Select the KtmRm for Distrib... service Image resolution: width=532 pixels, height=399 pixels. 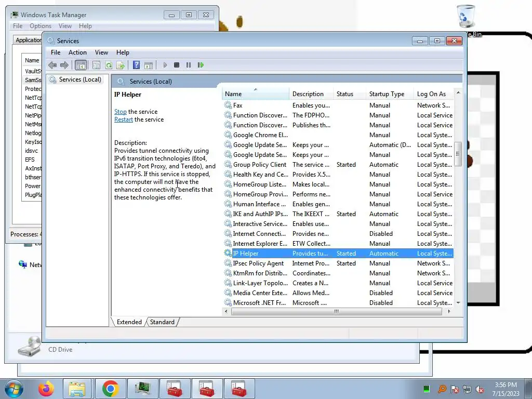pos(338,273)
